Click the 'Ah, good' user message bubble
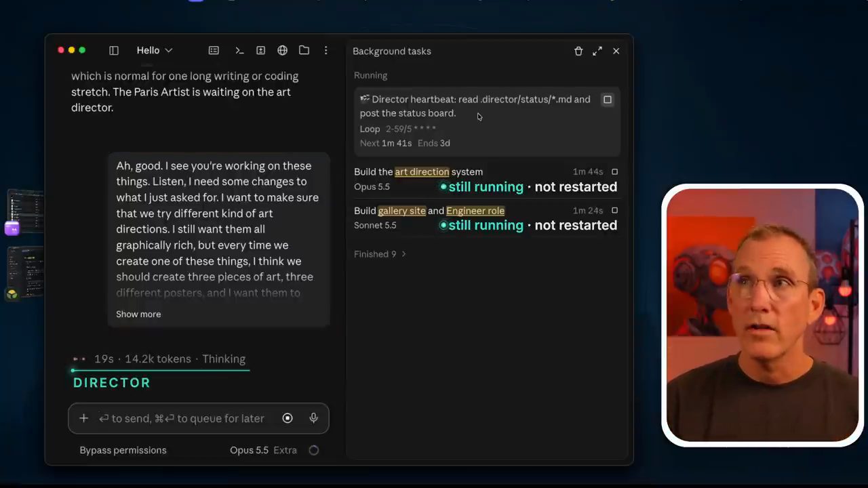Screen dimensions: 868x488 [218, 239]
